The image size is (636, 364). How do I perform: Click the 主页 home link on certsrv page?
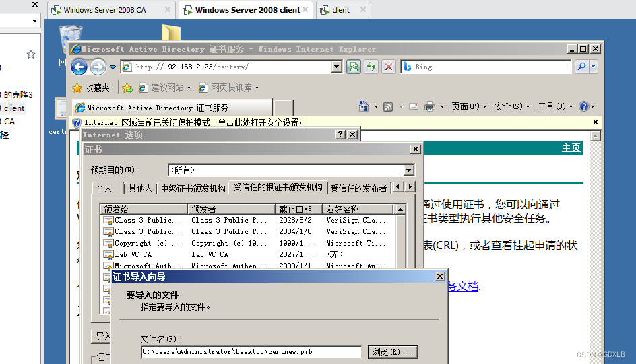tap(571, 148)
